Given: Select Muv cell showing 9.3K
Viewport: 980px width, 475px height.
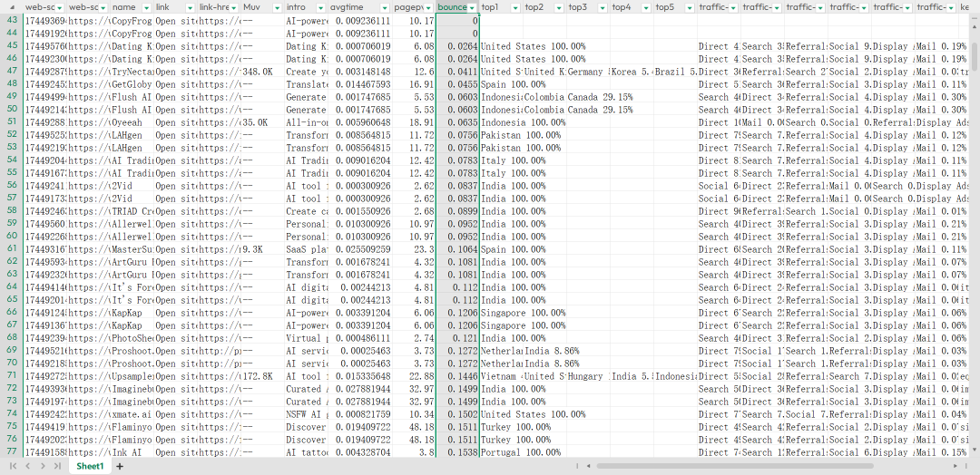Looking at the screenshot, I should pyautogui.click(x=262, y=249).
